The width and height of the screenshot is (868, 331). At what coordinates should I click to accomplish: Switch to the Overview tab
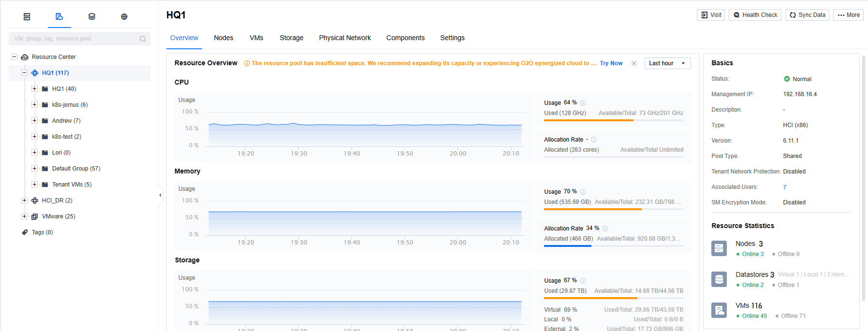[x=184, y=38]
